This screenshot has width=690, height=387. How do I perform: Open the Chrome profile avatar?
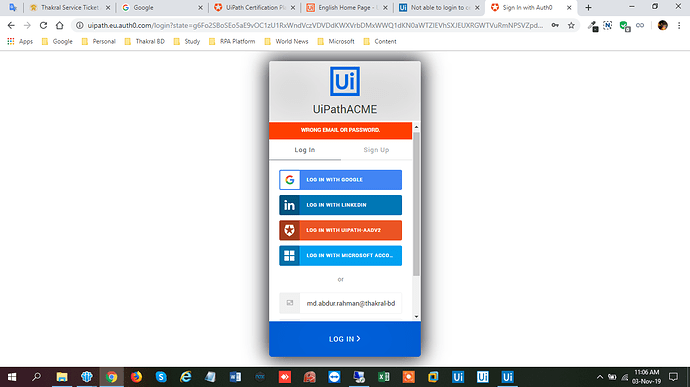pos(663,26)
